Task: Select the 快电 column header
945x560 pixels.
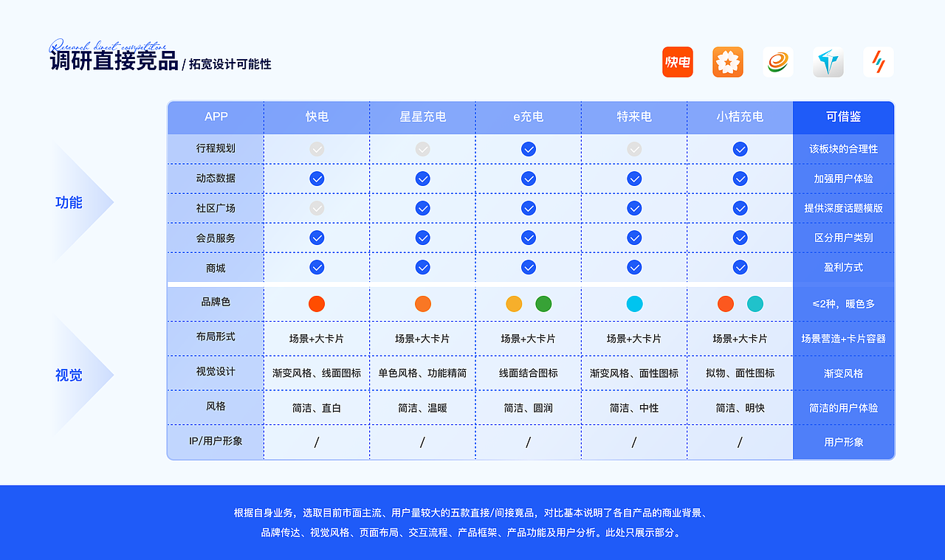Action: (x=317, y=117)
